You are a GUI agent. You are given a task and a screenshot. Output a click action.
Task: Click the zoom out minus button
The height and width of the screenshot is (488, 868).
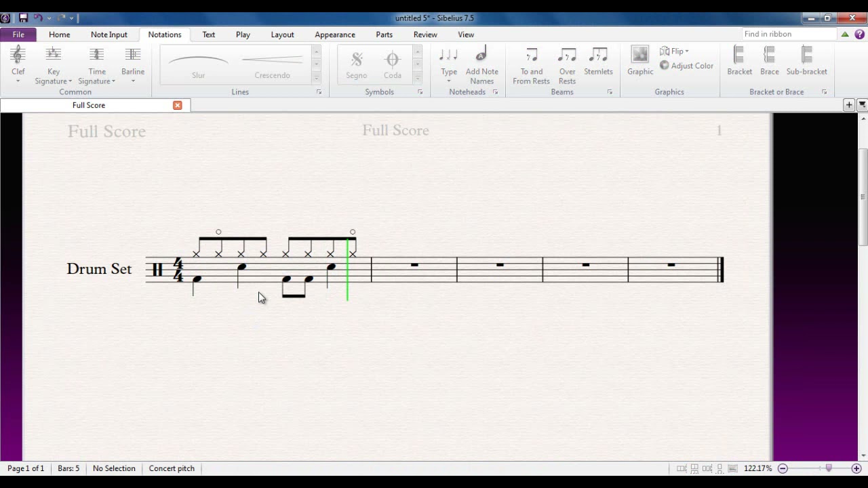click(x=783, y=468)
